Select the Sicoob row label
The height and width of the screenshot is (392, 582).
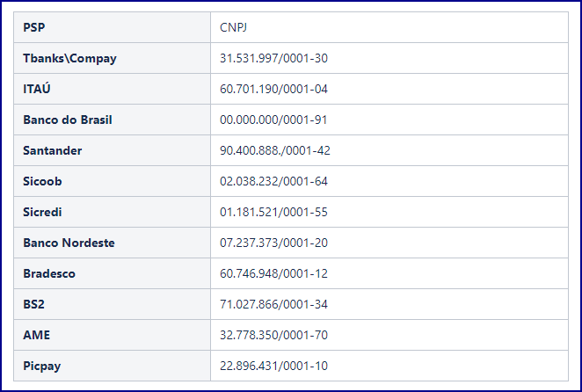(x=42, y=181)
